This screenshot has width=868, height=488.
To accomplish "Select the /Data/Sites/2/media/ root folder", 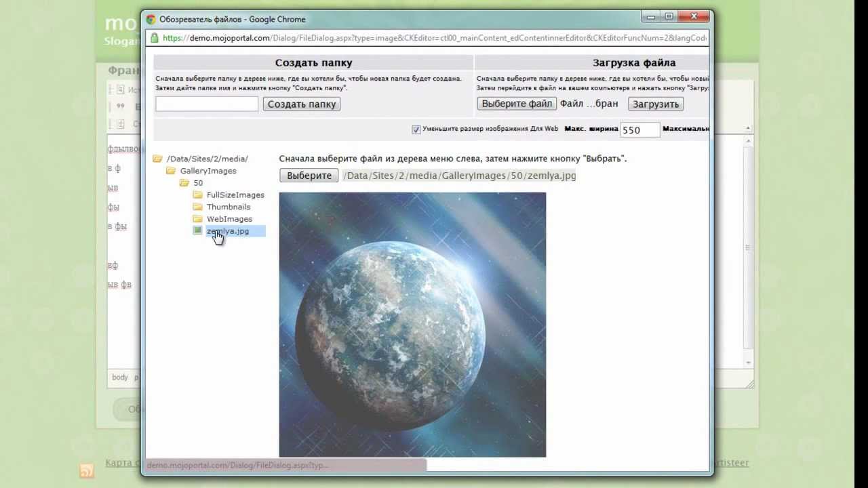I will [208, 159].
